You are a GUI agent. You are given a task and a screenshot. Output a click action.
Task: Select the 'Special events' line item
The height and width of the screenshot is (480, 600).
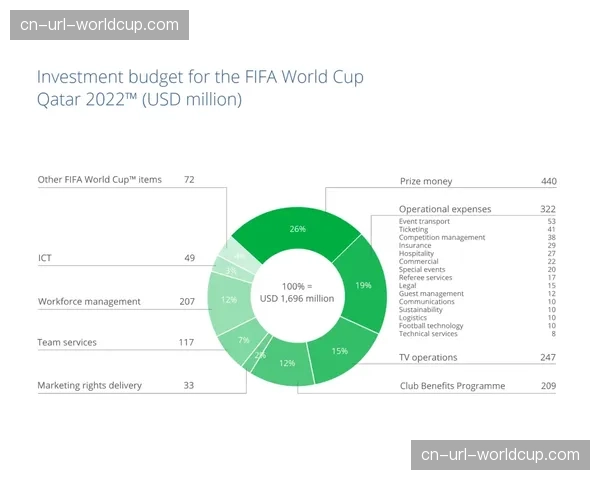pos(422,269)
